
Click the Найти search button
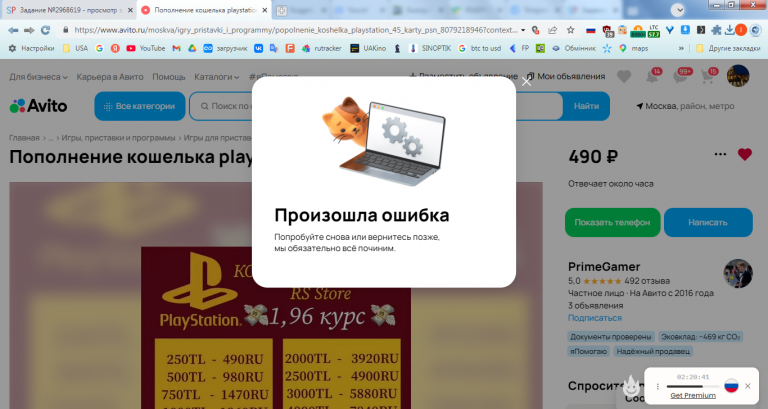(x=586, y=106)
